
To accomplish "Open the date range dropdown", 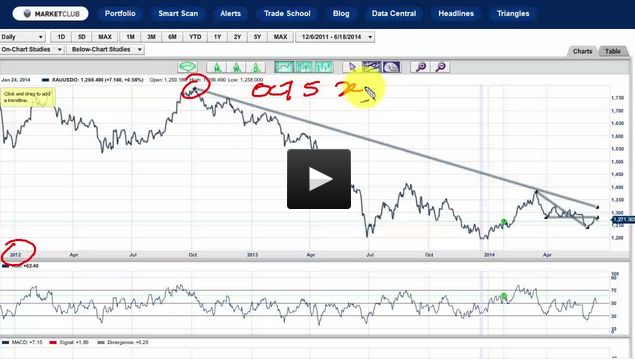I will [x=335, y=37].
